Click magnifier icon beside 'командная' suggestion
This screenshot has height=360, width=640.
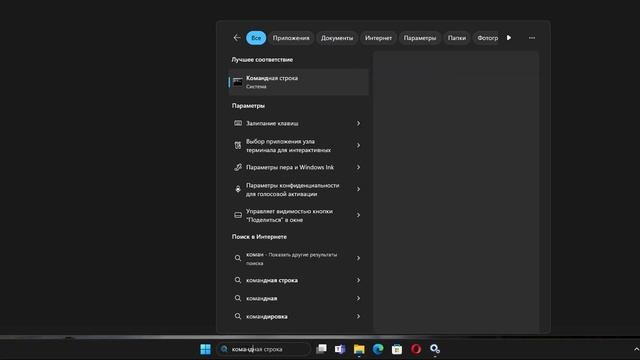(x=238, y=298)
